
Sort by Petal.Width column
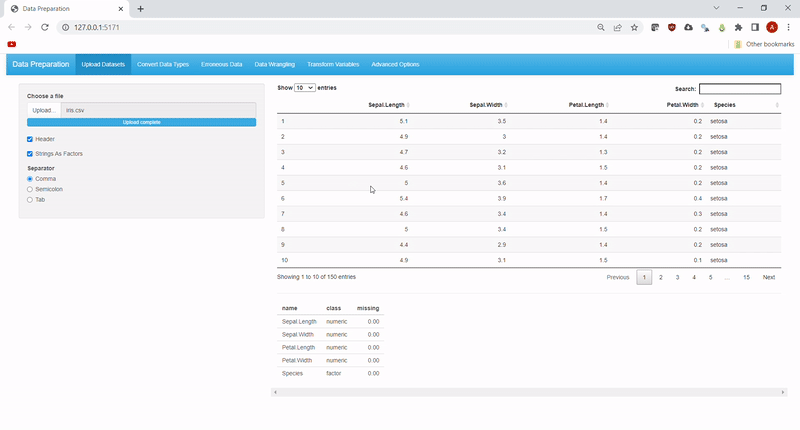pyautogui.click(x=685, y=105)
